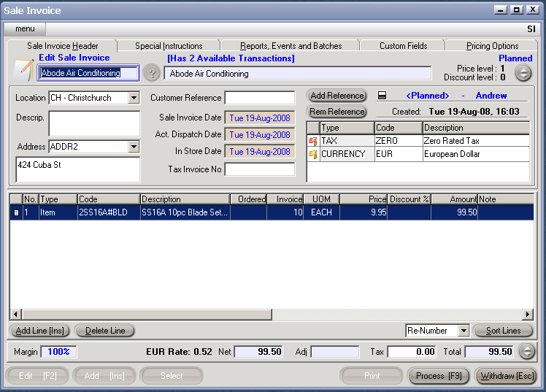Click [Has 2 Available Transactions] text
The image size is (546, 392).
[231, 58]
